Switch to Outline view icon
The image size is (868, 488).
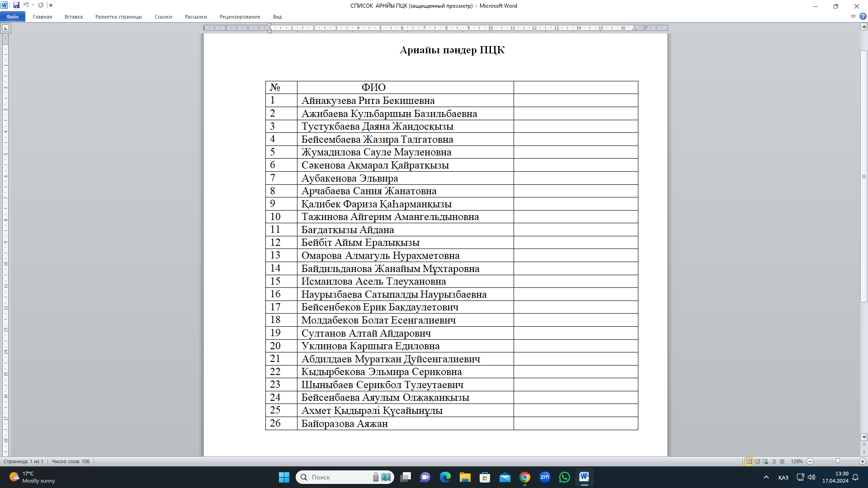774,461
